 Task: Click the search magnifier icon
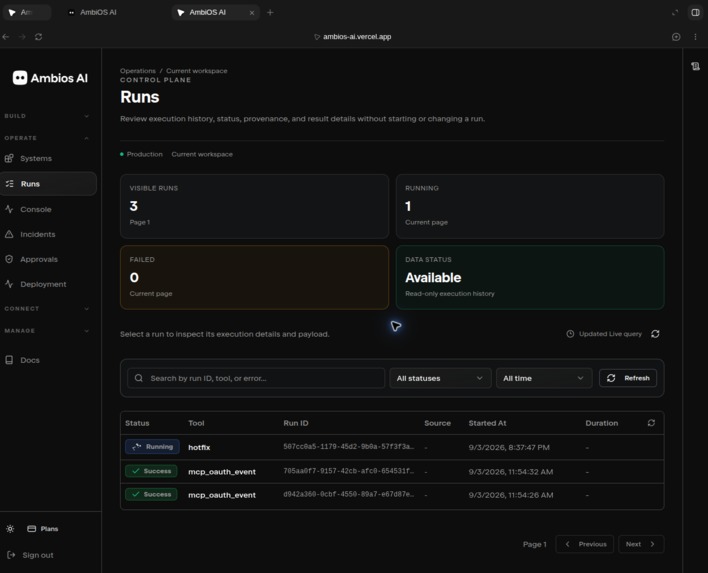(x=139, y=378)
